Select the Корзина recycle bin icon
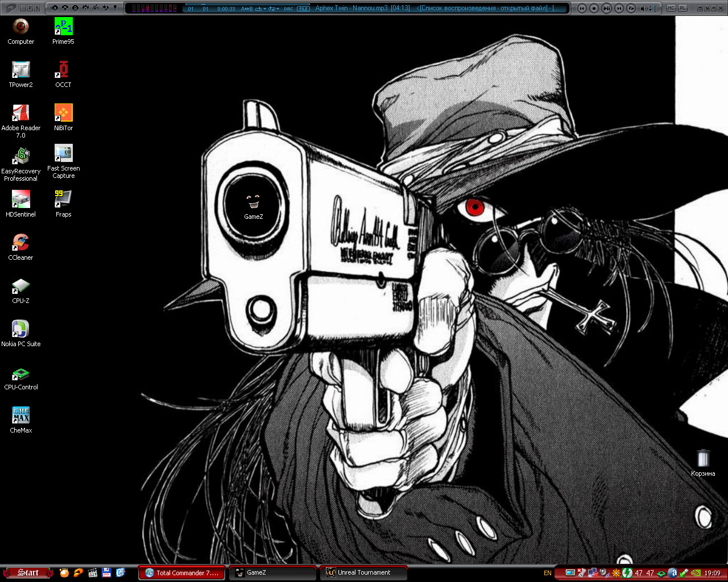Viewport: 728px width, 582px height. pyautogui.click(x=703, y=463)
